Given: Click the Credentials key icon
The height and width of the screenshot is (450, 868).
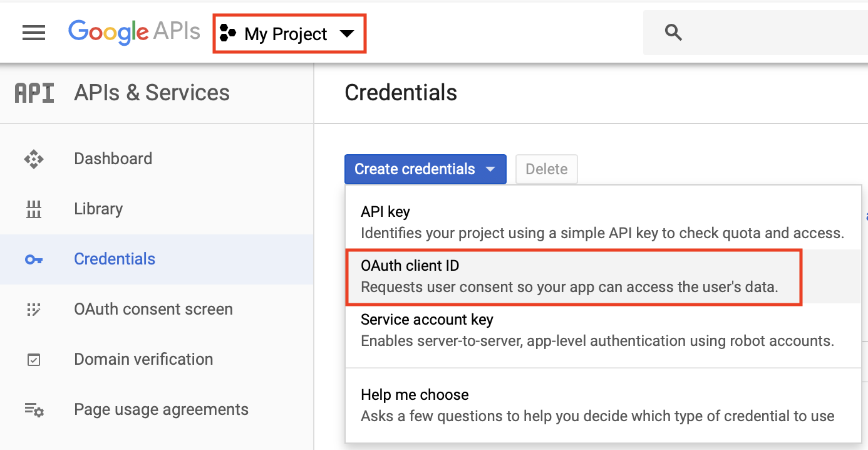Looking at the screenshot, I should click(x=34, y=259).
